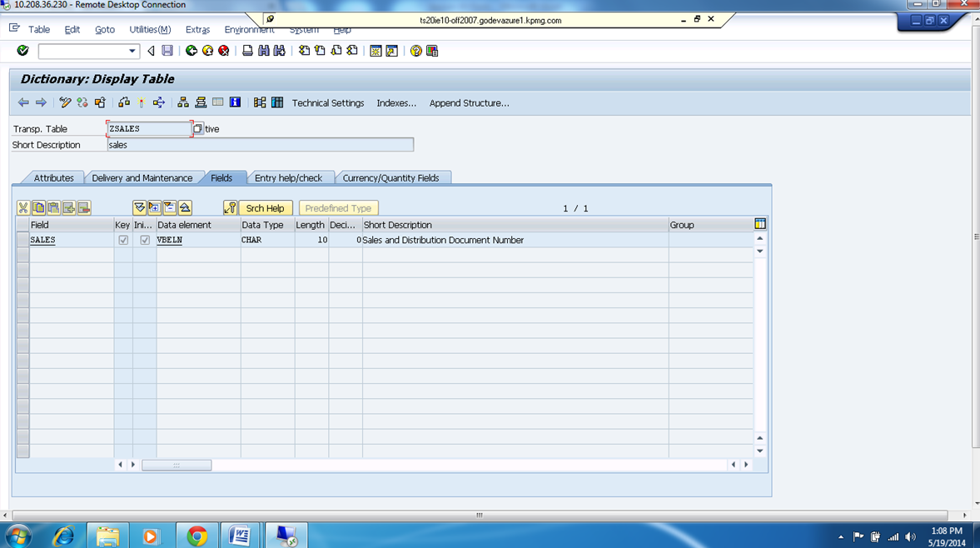Click the Find (binoculars) icon
This screenshot has width=980, height=548.
coord(265,51)
